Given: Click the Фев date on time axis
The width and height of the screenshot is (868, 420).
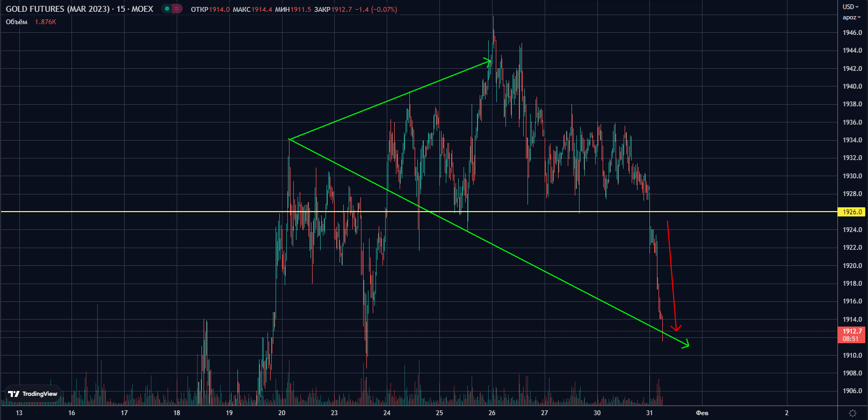Looking at the screenshot, I should (x=701, y=413).
